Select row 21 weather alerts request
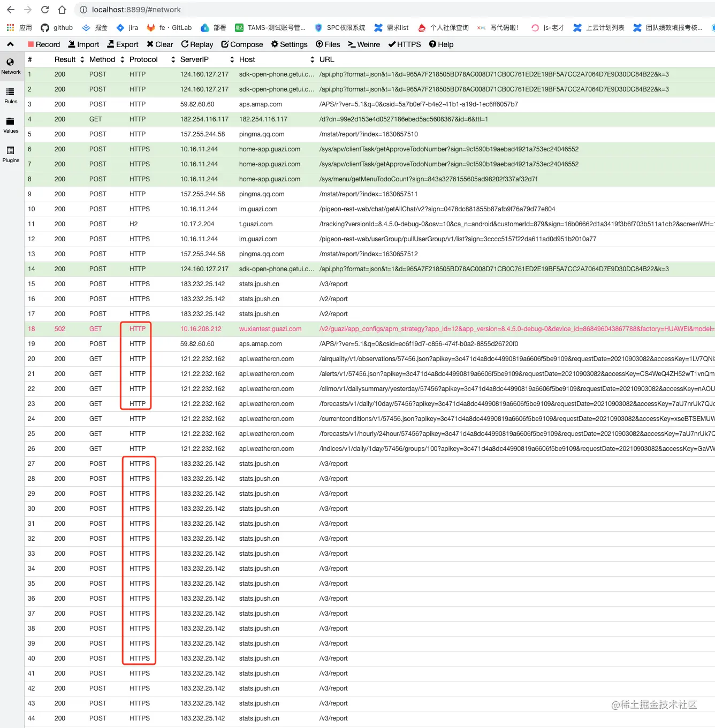 [369, 374]
